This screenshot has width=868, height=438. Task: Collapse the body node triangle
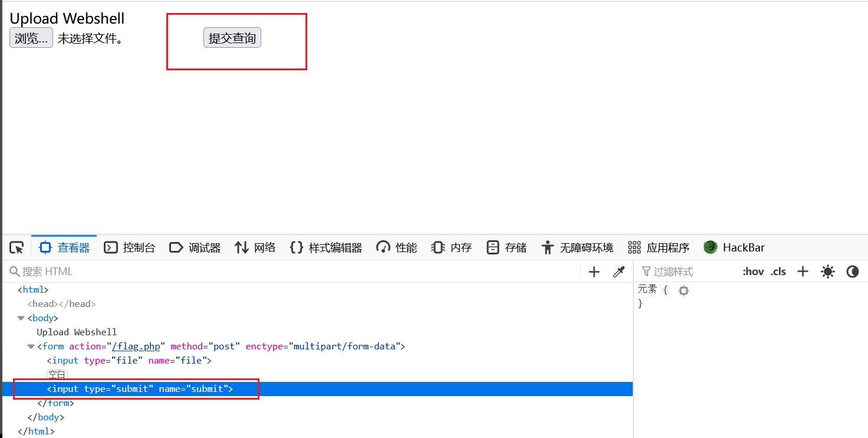pyautogui.click(x=21, y=318)
